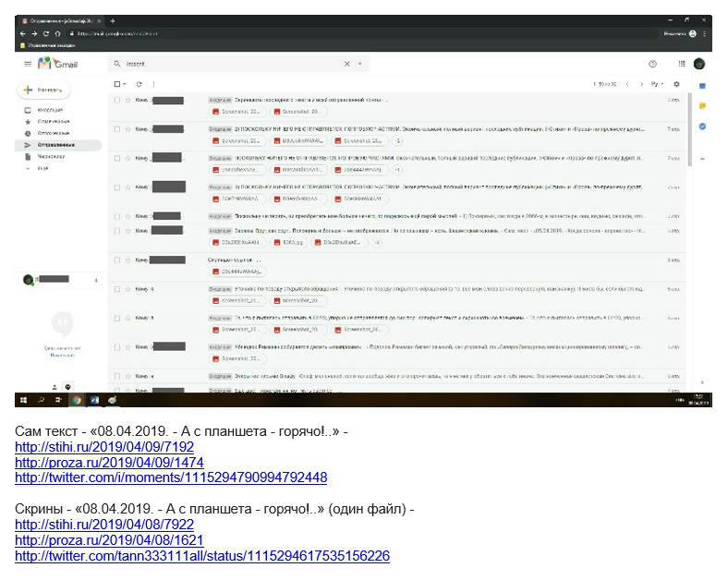Image resolution: width=728 pixels, height=580 pixels.
Task: Open Google Calendar side panel icon
Action: coord(702,86)
